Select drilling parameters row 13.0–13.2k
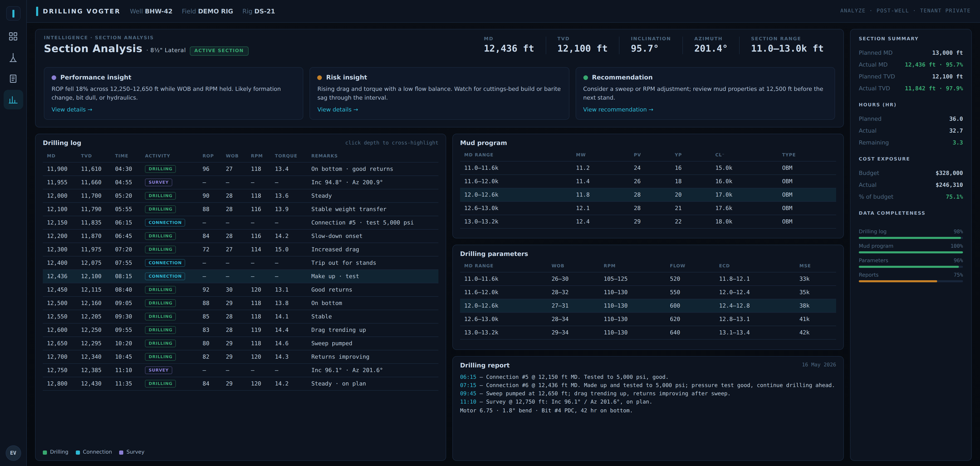This screenshot has width=980, height=466. click(x=648, y=333)
